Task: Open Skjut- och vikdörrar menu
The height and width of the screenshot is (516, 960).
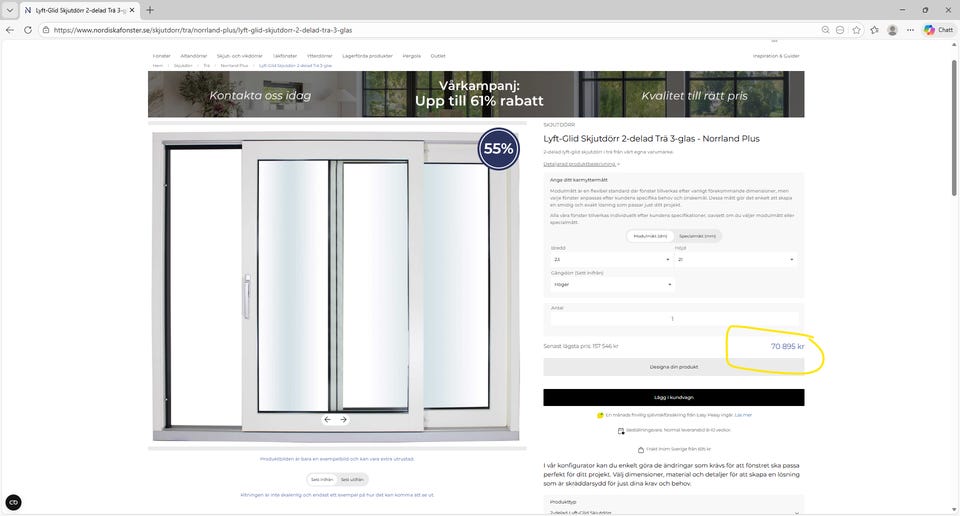Action: (239, 56)
